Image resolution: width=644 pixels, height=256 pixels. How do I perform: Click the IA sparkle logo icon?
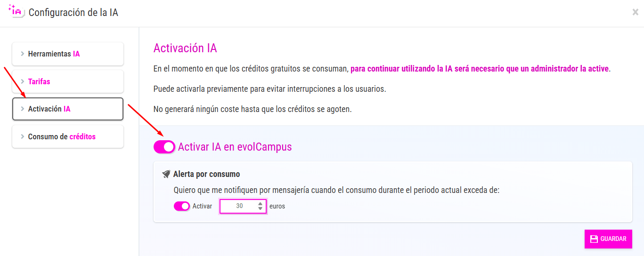tap(16, 11)
